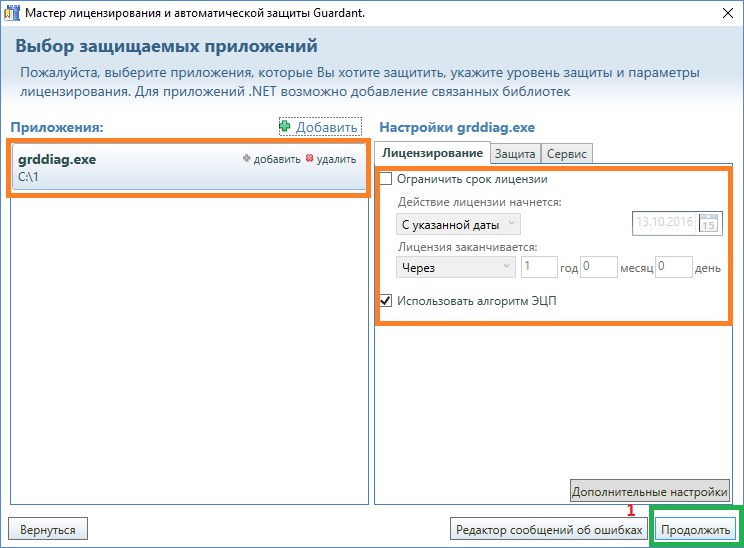Viewport: 744px width, 548px height.
Task: Expand the С указанной даты dropdown
Action: 457,224
